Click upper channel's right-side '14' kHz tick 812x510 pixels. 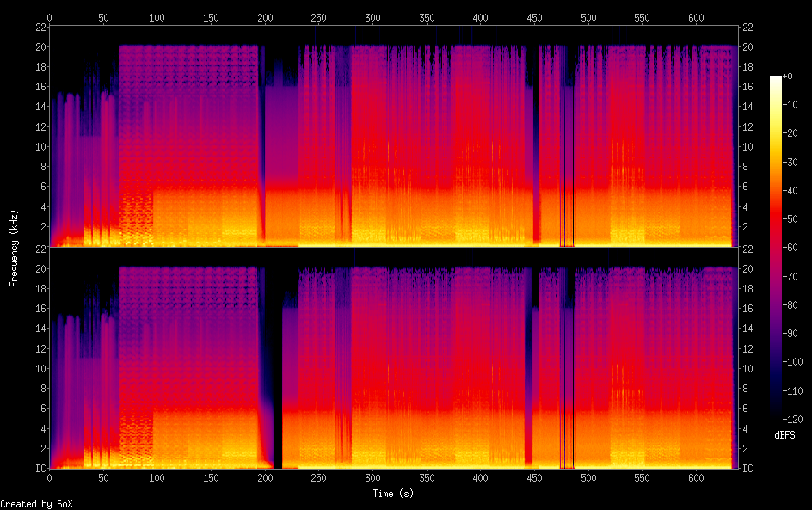coord(747,107)
